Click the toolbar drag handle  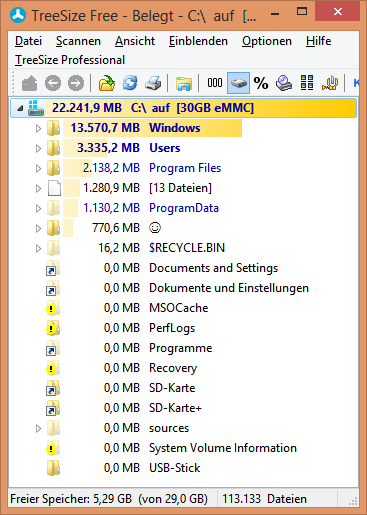click(14, 83)
